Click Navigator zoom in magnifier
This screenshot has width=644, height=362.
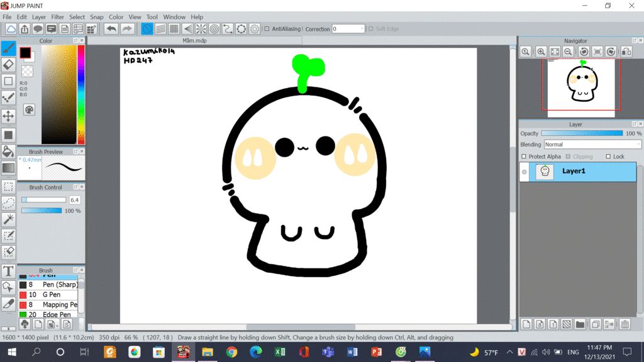(x=541, y=52)
